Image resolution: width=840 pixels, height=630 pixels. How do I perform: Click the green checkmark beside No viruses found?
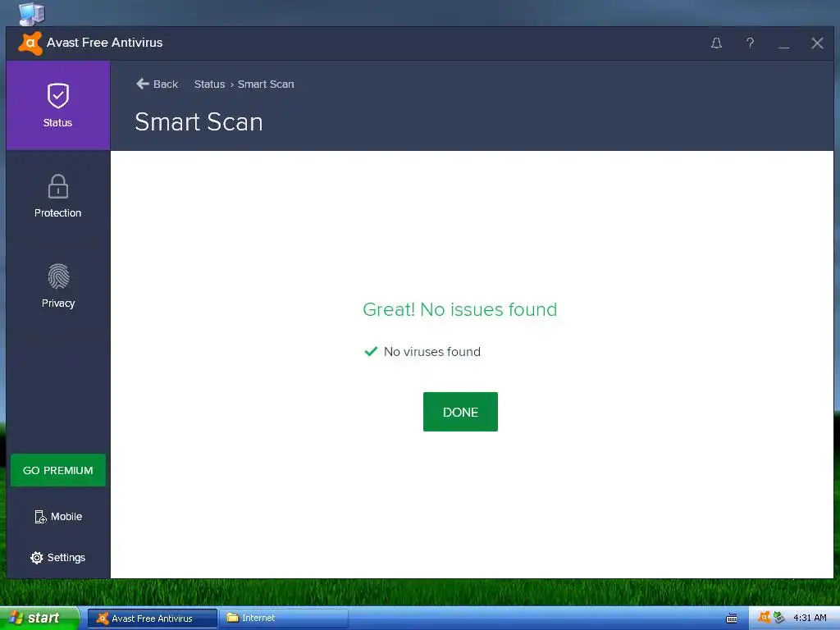pyautogui.click(x=371, y=351)
